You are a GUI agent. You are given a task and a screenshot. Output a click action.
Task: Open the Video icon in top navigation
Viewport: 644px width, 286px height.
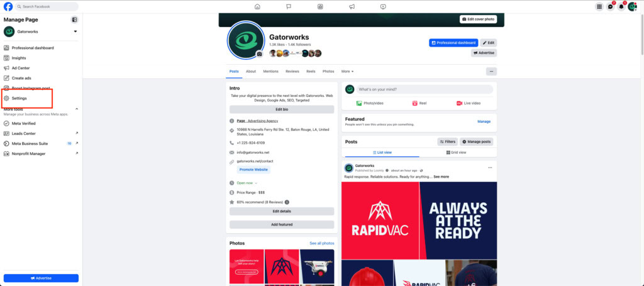[383, 6]
